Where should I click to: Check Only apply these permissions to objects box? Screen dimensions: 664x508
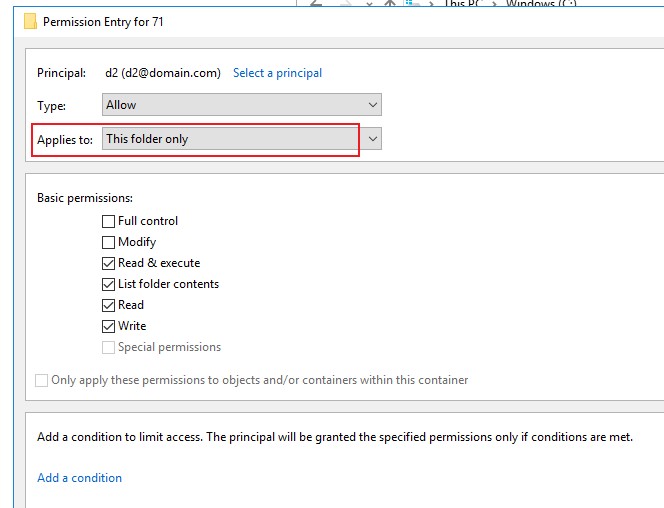click(x=42, y=380)
